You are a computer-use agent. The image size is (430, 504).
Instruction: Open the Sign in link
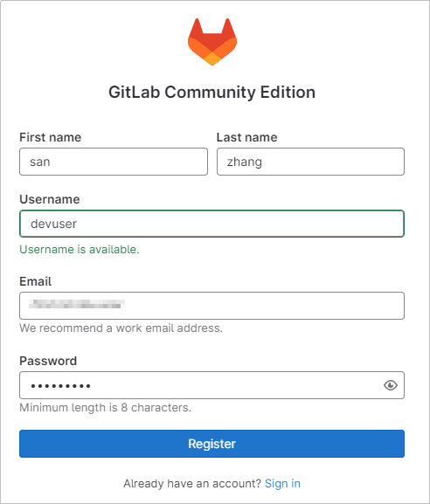pyautogui.click(x=282, y=483)
